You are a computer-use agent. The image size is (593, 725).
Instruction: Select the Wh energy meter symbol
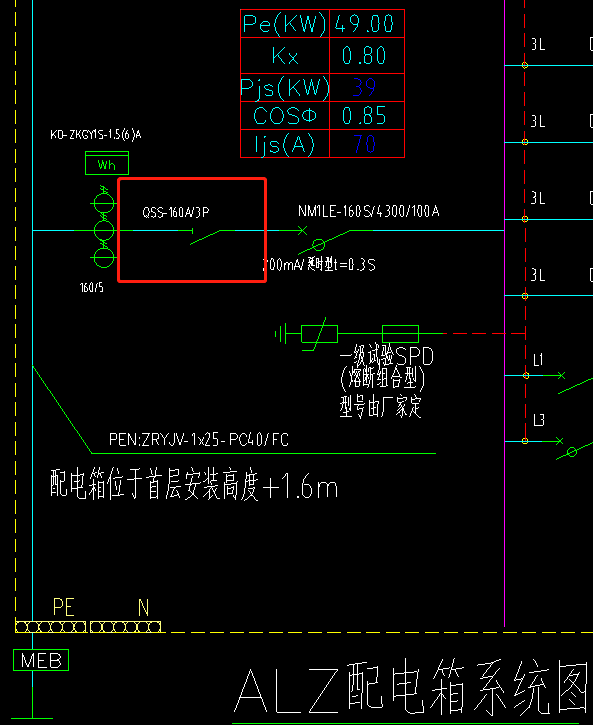point(107,163)
